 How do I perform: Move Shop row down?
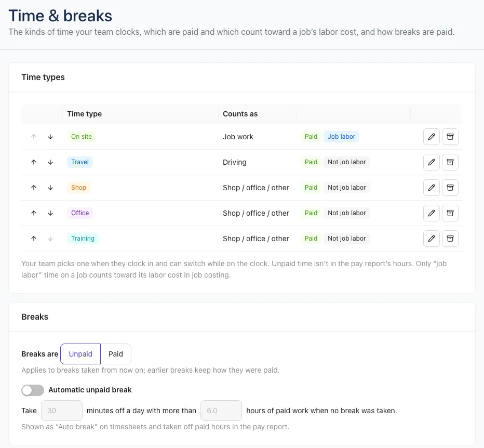(x=50, y=188)
